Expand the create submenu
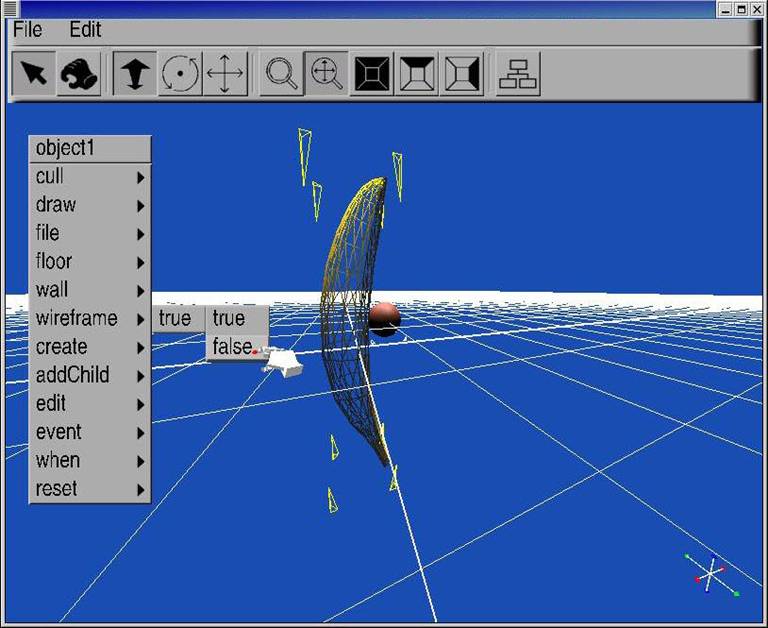 point(90,347)
